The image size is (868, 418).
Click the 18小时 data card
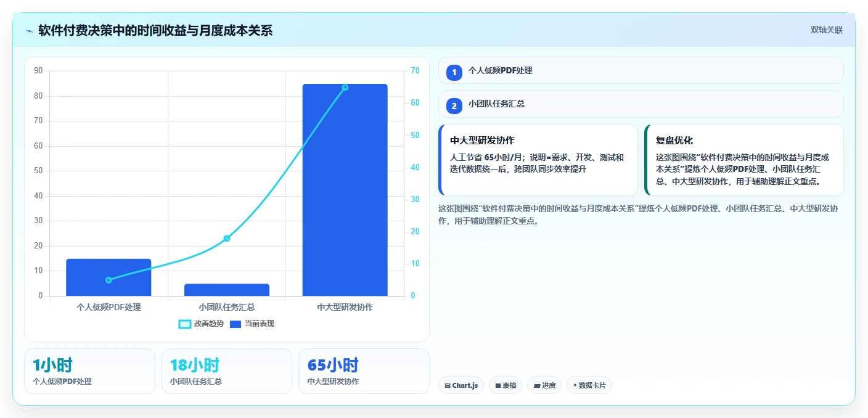227,371
